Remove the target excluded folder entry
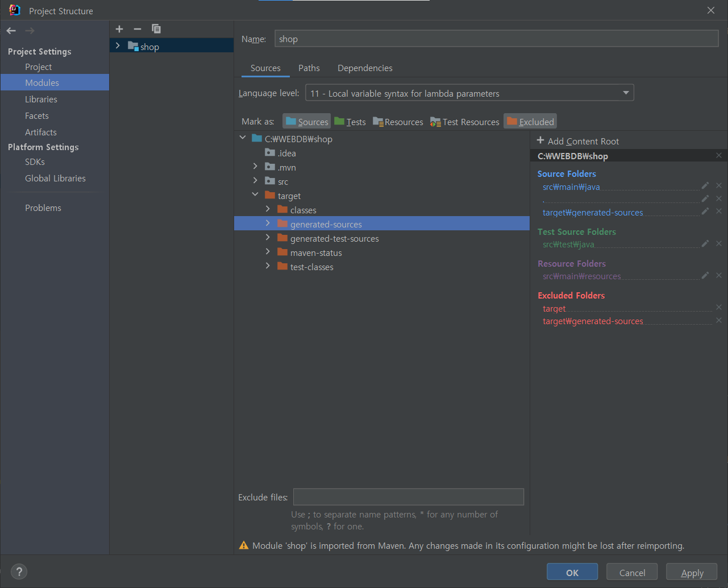 718,307
